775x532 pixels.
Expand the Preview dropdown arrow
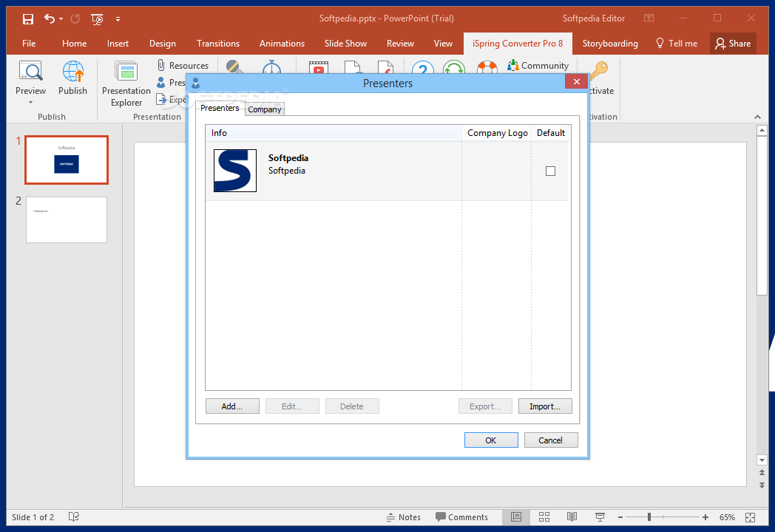tap(30, 102)
